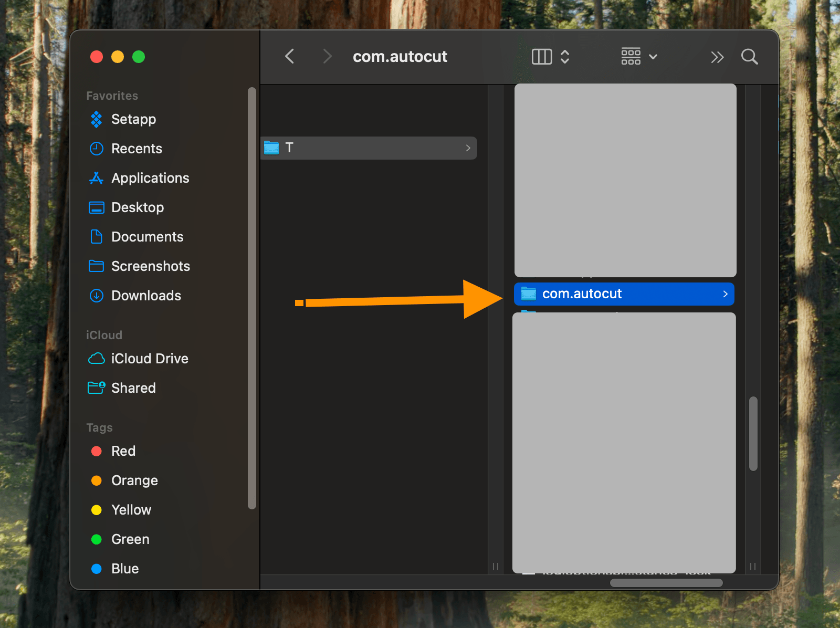Viewport: 840px width, 628px height.
Task: Click the Favorites section header
Action: click(112, 96)
